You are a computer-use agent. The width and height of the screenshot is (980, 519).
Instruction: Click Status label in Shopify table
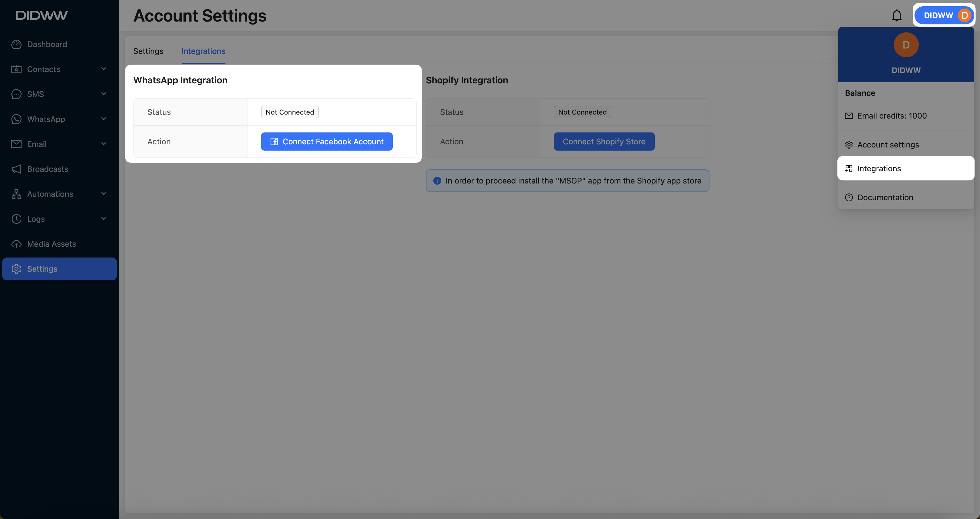coord(451,112)
